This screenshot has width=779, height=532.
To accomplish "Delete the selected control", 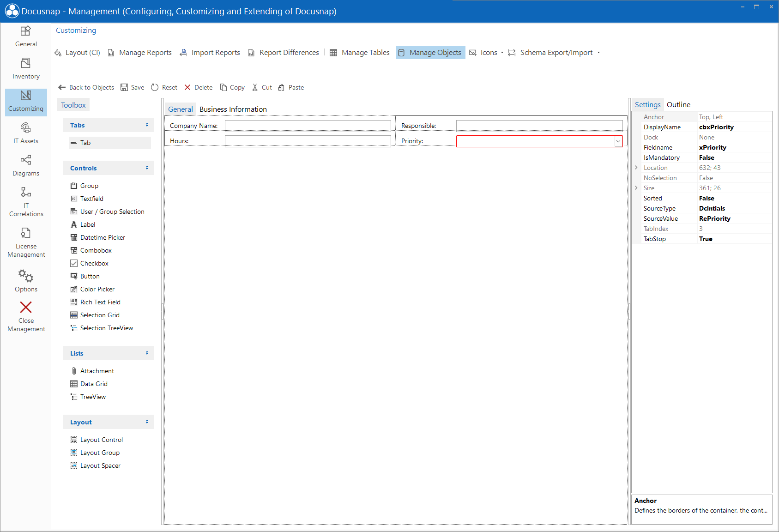I will click(x=199, y=87).
